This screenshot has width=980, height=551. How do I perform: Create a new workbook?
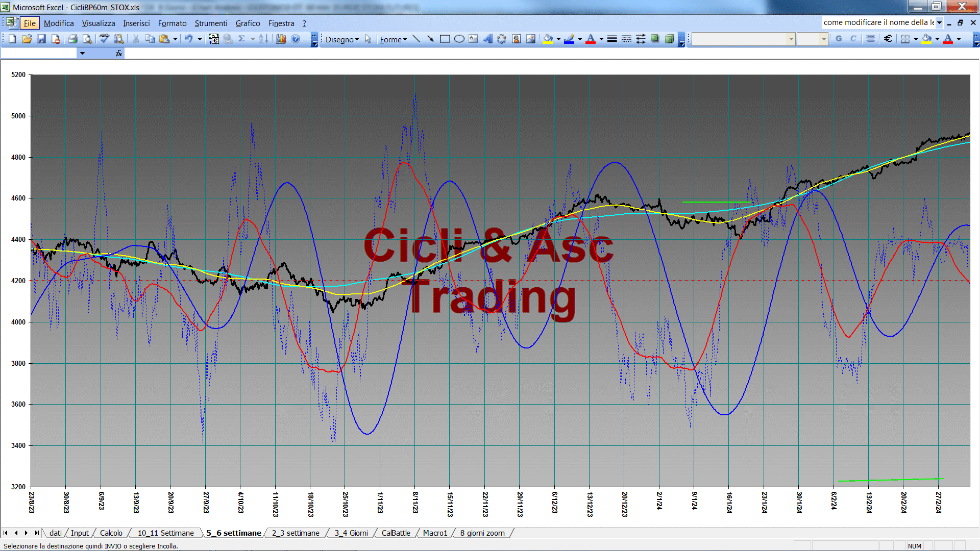click(x=12, y=39)
